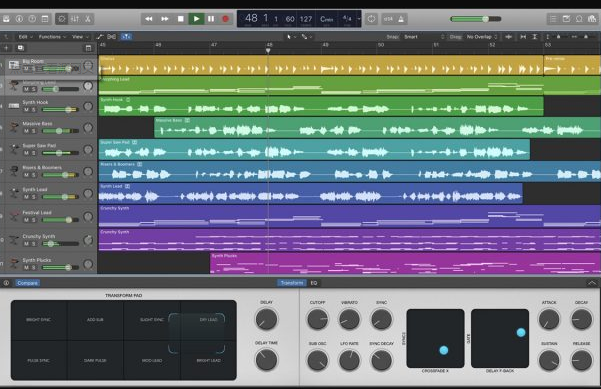Viewport: 601px width, 389px height.
Task: Click the Add Track plus button
Action: coord(6,48)
